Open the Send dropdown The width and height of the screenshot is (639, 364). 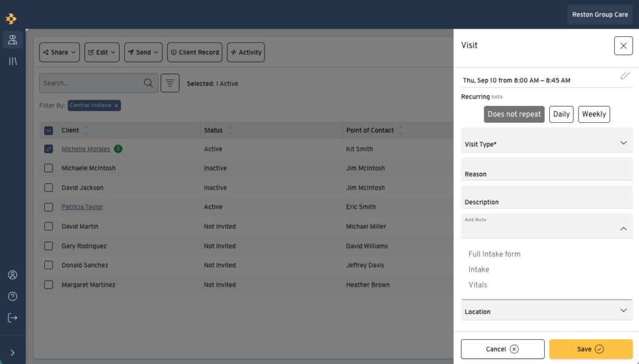(x=144, y=52)
